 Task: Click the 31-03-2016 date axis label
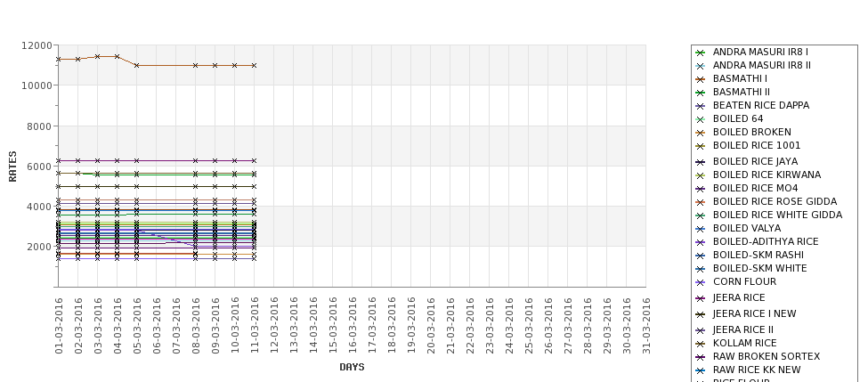click(646, 326)
